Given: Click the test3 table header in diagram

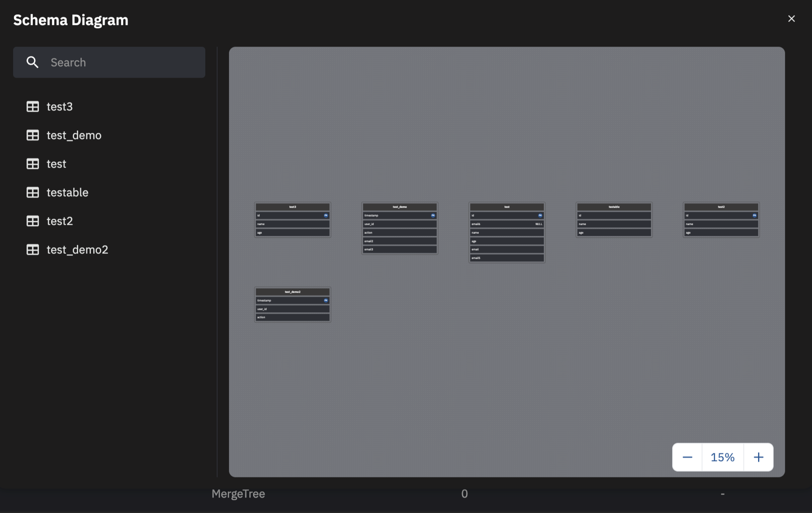Looking at the screenshot, I should pyautogui.click(x=292, y=207).
